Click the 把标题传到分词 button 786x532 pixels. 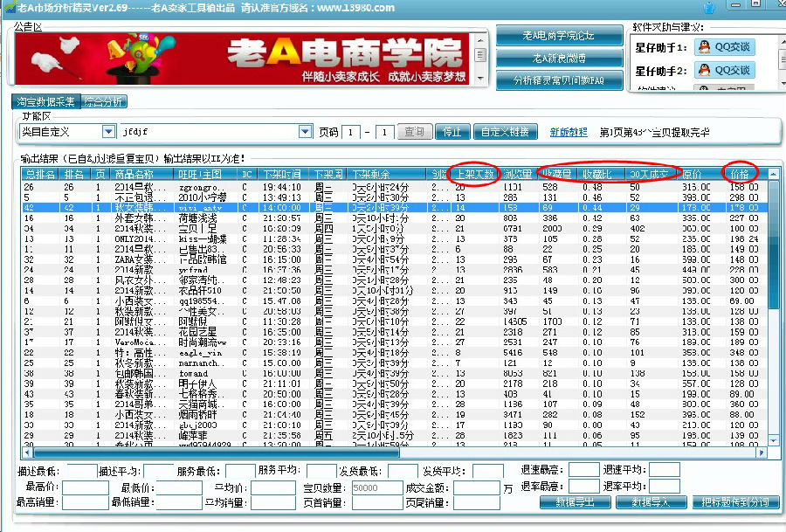pyautogui.click(x=735, y=502)
